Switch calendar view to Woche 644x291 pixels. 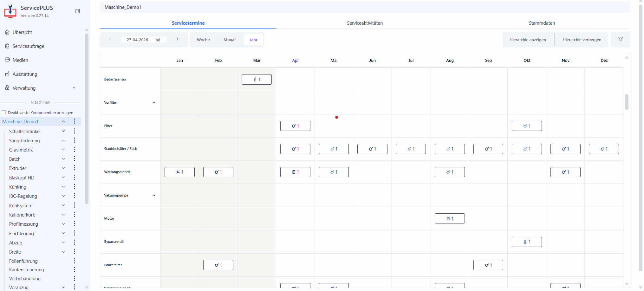[x=203, y=40]
